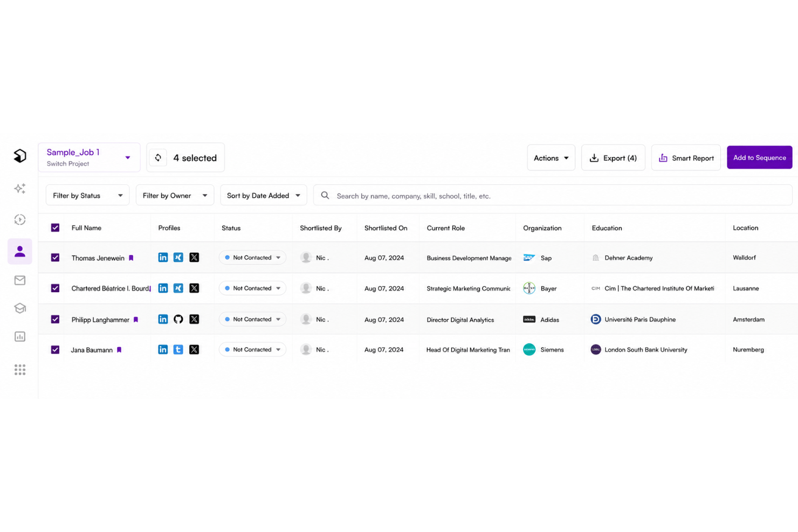
Task: Uncheck Philipp Langhammer's row checkbox
Action: click(x=55, y=319)
